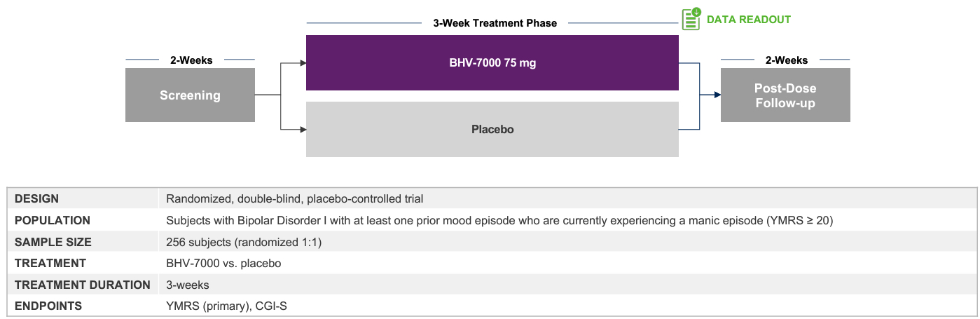Click the arrow pointing into Placebo bar
This screenshot has width=980, height=319.
[303, 130]
